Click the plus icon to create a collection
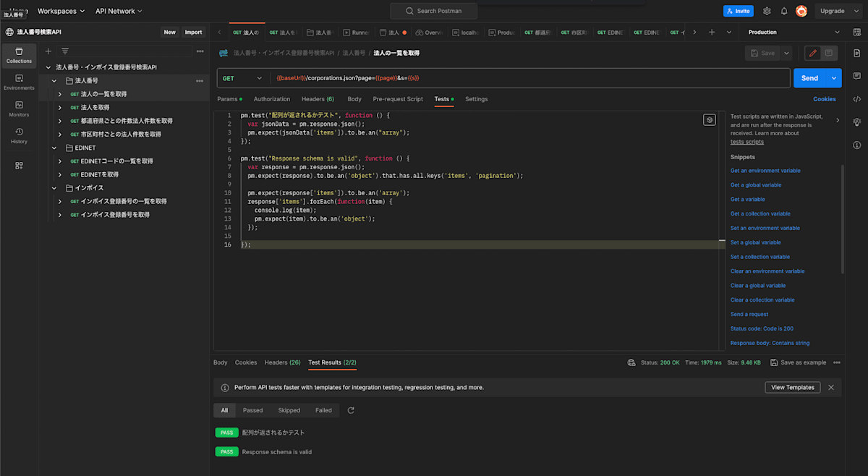The height and width of the screenshot is (476, 868). (x=48, y=51)
